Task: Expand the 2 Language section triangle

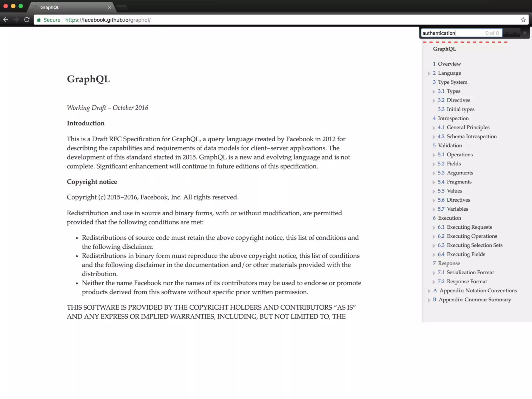Action: coord(429,74)
